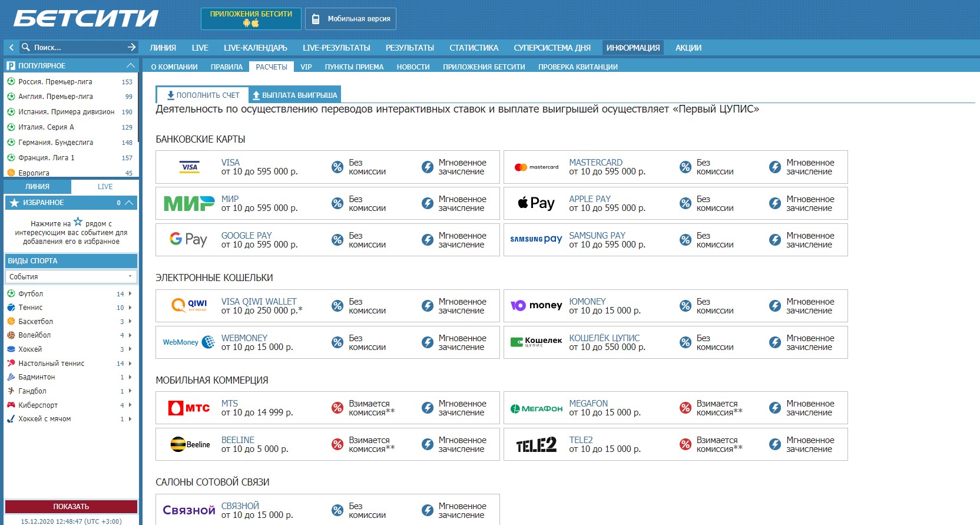Click the Mastercard logo
980x525 pixels.
pyautogui.click(x=537, y=167)
